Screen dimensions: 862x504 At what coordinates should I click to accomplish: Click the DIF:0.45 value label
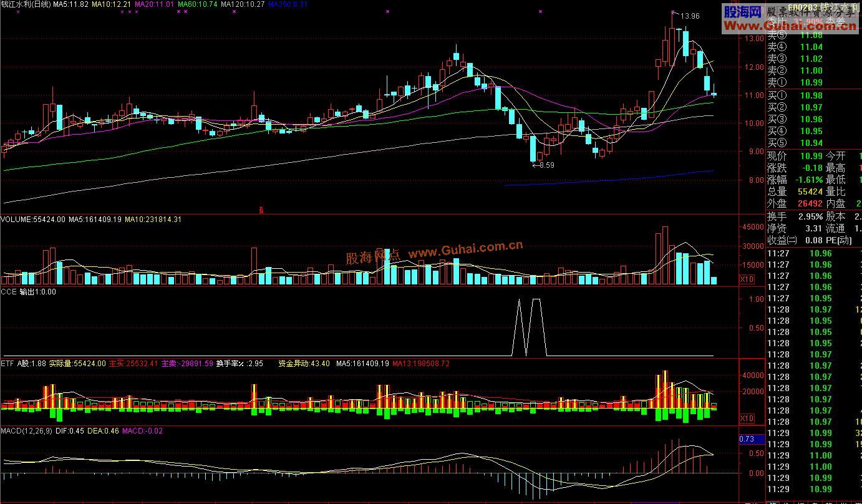click(x=70, y=430)
